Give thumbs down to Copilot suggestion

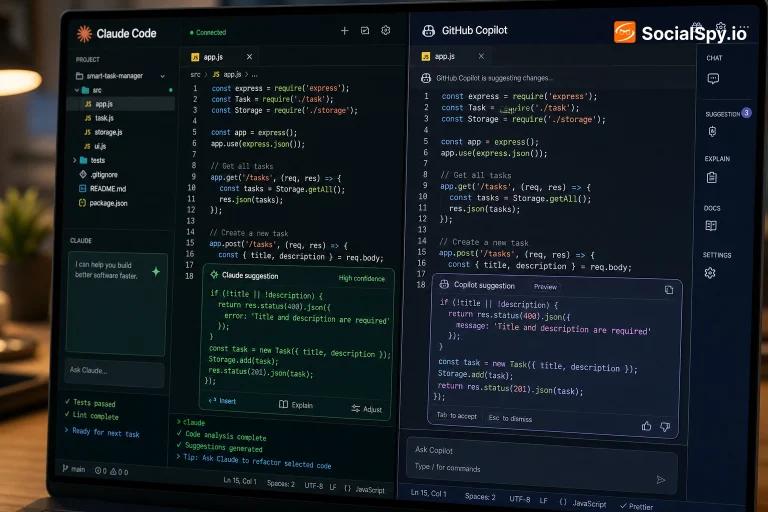[x=665, y=427]
